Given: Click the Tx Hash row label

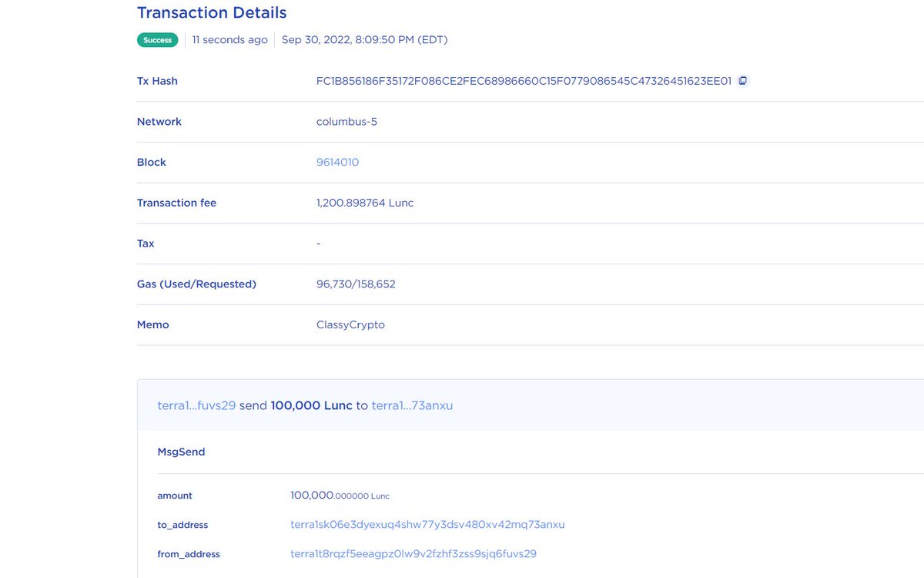Looking at the screenshot, I should coord(157,81).
